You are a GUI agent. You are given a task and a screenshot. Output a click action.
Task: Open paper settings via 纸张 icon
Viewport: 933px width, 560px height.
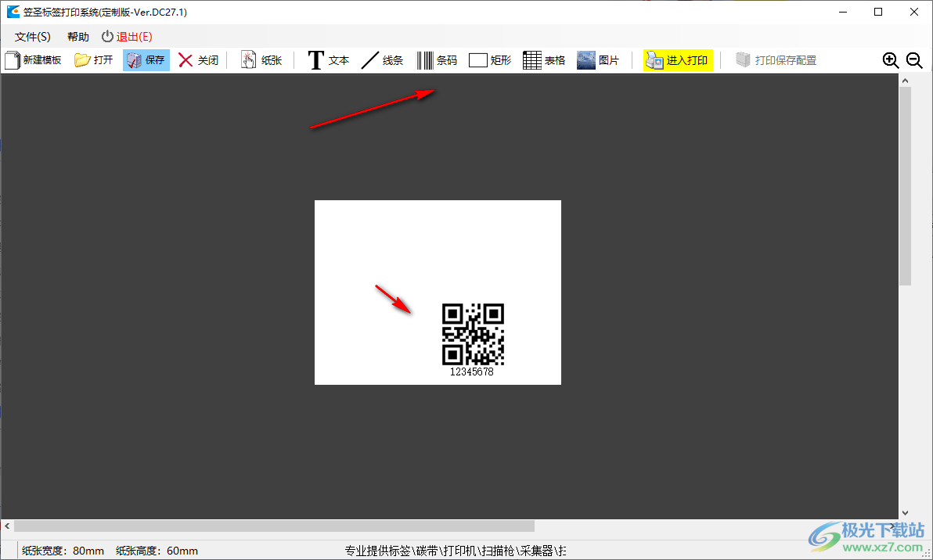261,60
